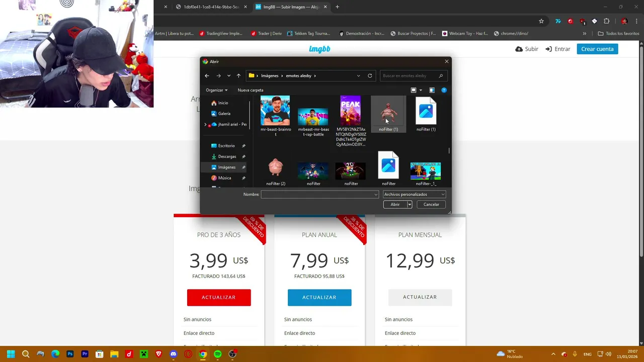The height and width of the screenshot is (362, 644).
Task: Click the imgbb logo
Action: [319, 49]
